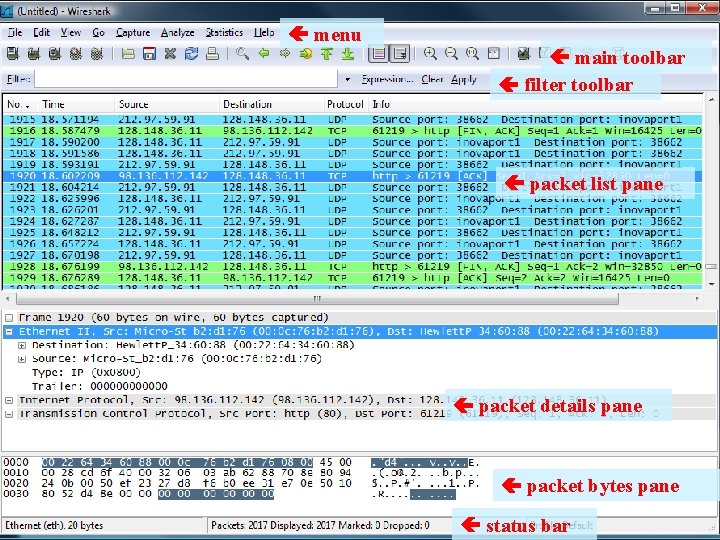The height and width of the screenshot is (540, 720).
Task: Jump to the first packet
Action: click(x=327, y=54)
